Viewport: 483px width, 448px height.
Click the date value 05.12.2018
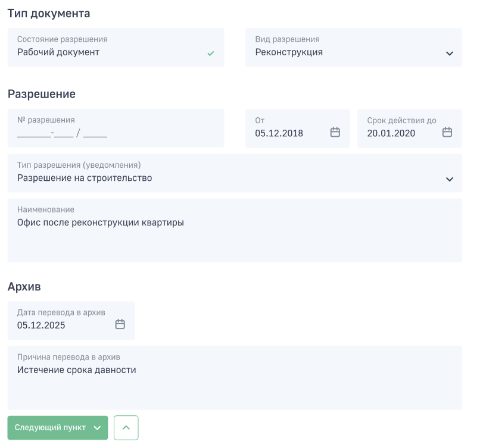tap(279, 133)
